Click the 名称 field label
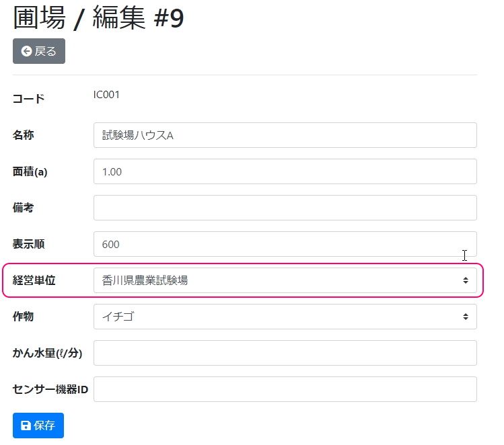The height and width of the screenshot is (445, 504). pyautogui.click(x=24, y=135)
